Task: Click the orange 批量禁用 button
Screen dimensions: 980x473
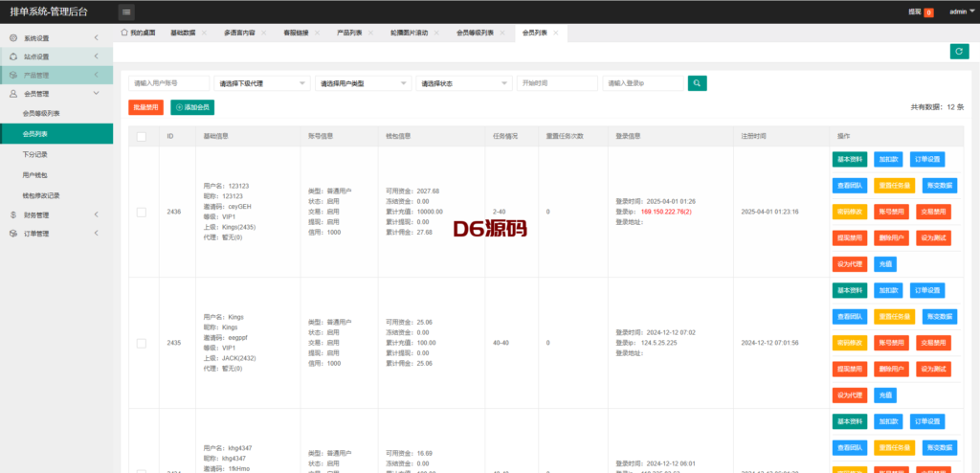Action: coord(146,107)
